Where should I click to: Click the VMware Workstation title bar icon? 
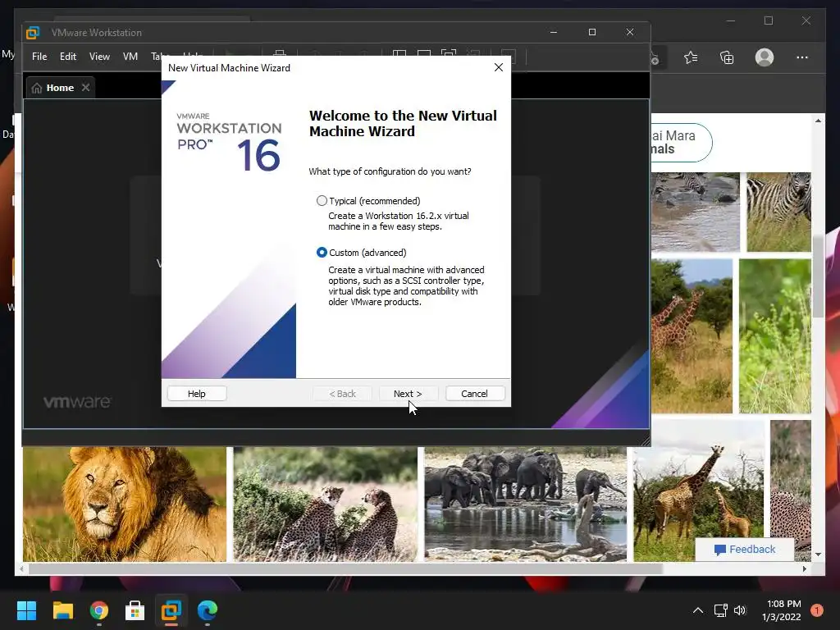click(x=33, y=33)
